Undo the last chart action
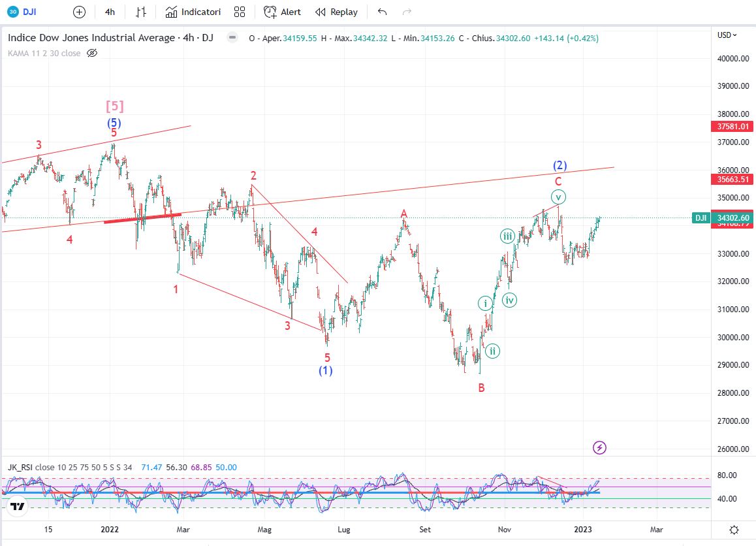 [383, 12]
